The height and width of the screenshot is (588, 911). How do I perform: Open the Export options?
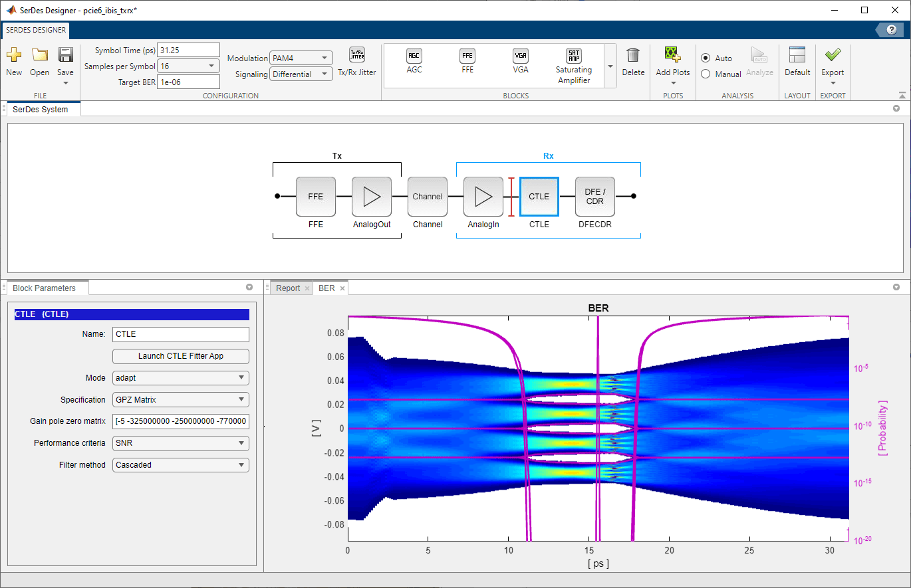point(833,65)
